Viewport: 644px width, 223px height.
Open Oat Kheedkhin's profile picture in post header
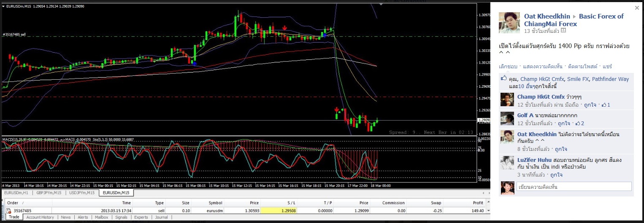pos(509,23)
